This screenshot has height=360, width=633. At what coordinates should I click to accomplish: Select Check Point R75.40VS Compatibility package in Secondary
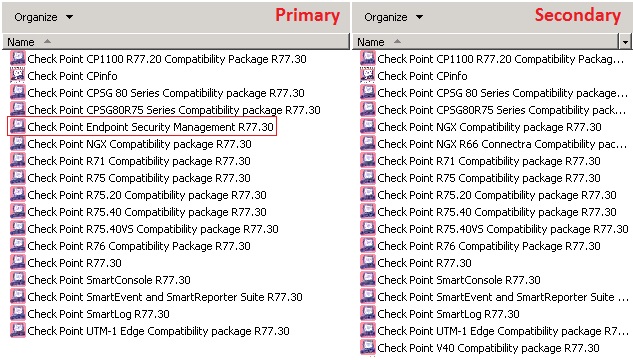click(503, 229)
